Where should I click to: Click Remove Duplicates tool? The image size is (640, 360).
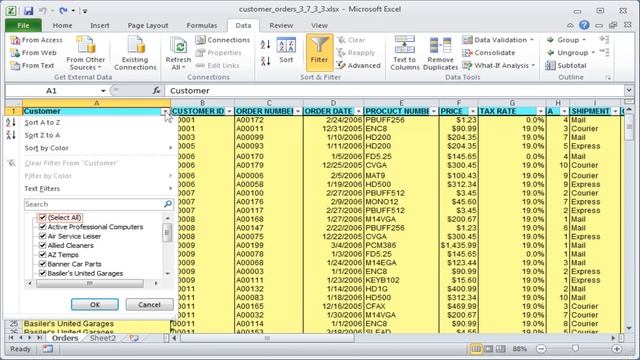point(440,53)
